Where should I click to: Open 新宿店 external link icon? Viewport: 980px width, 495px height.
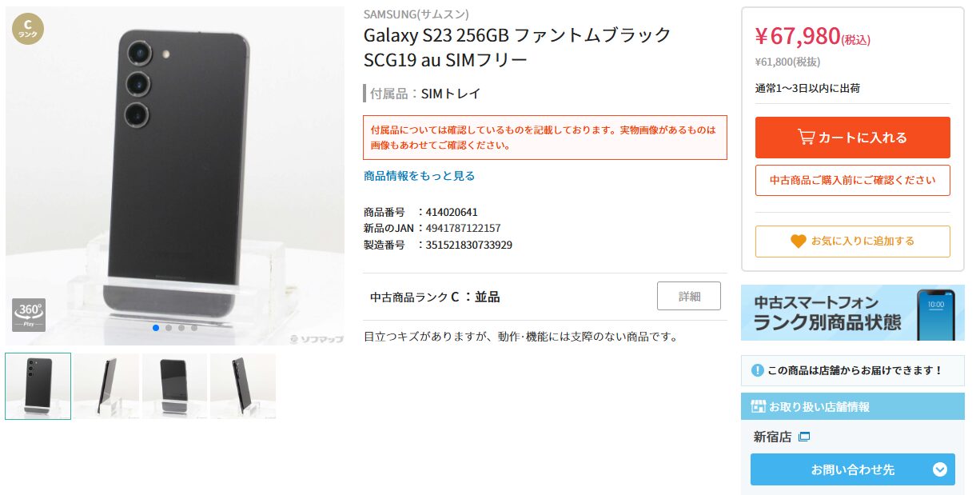(x=804, y=437)
